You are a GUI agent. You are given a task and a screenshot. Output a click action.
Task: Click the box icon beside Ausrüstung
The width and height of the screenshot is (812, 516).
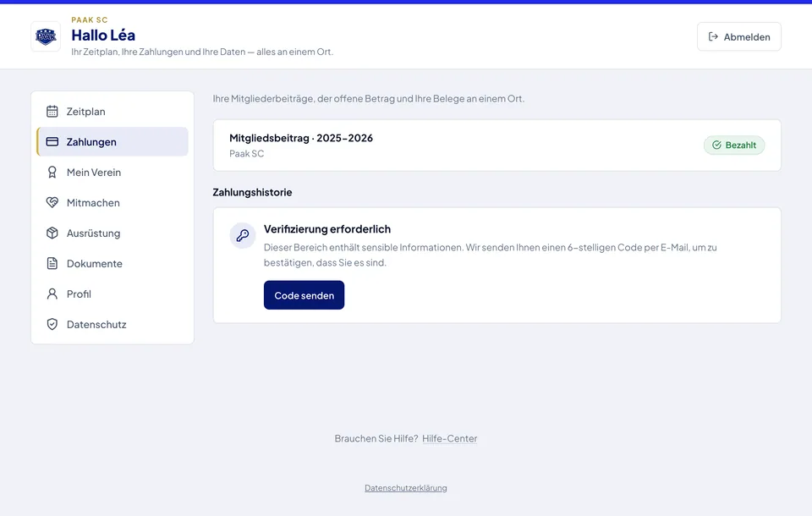(x=52, y=233)
